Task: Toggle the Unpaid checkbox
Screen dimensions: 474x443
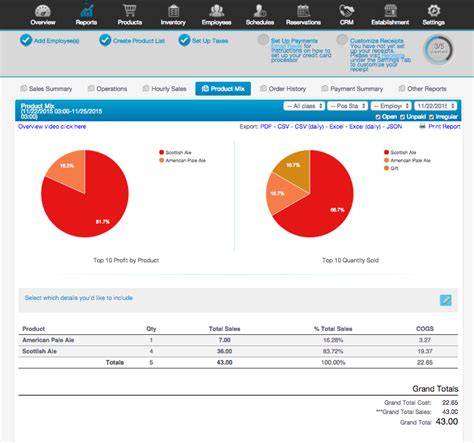Action: click(402, 117)
